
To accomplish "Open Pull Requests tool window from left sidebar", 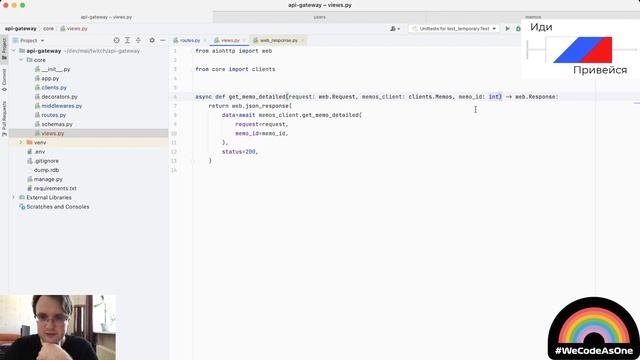I will click(x=4, y=118).
